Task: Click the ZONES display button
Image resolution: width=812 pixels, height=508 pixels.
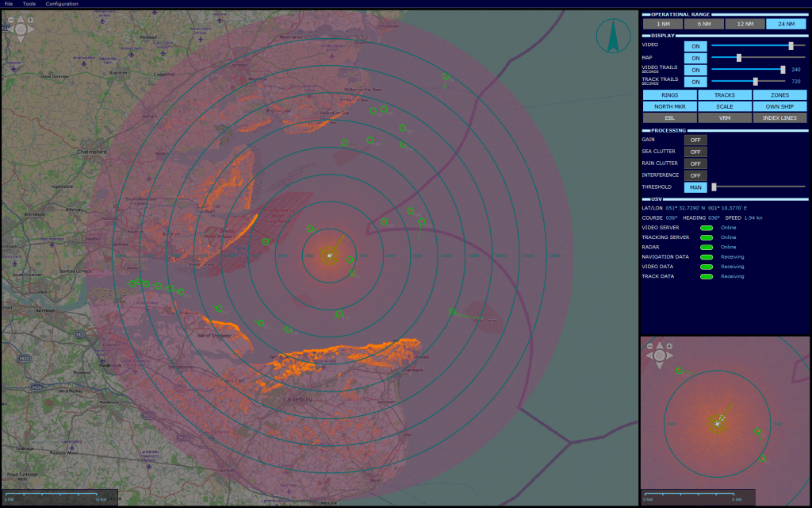Action: click(780, 94)
